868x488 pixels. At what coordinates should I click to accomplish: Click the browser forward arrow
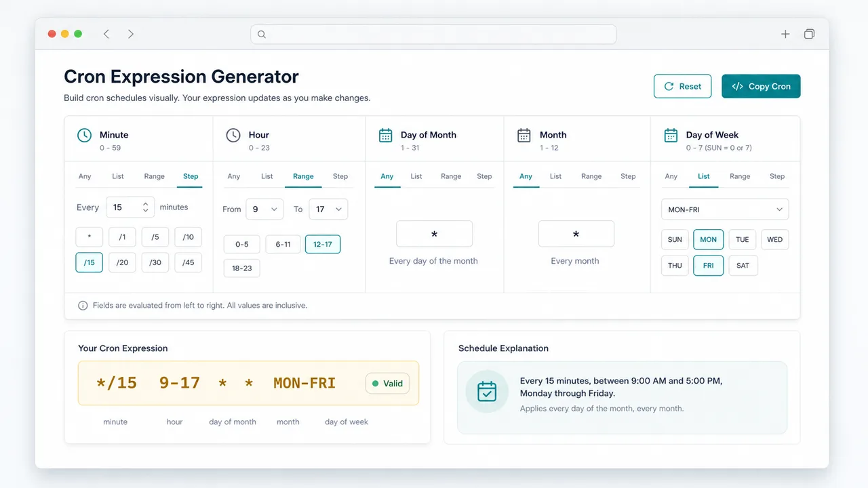tap(130, 34)
